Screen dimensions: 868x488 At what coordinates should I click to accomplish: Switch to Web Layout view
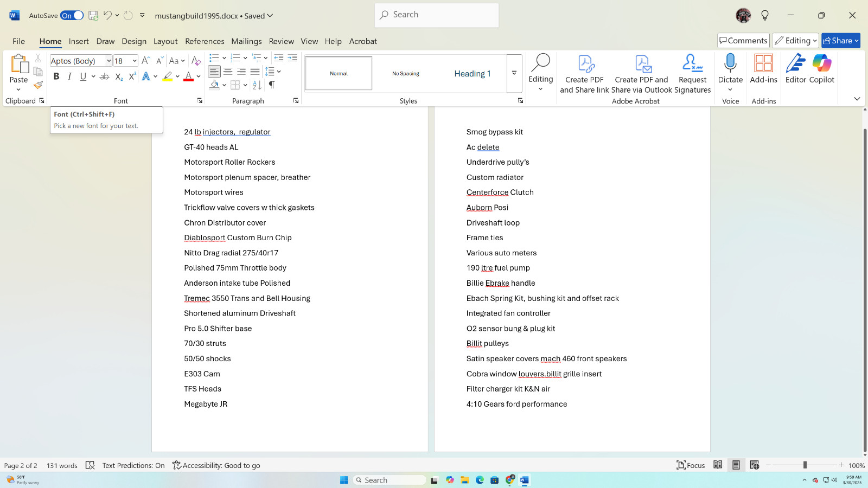(755, 465)
